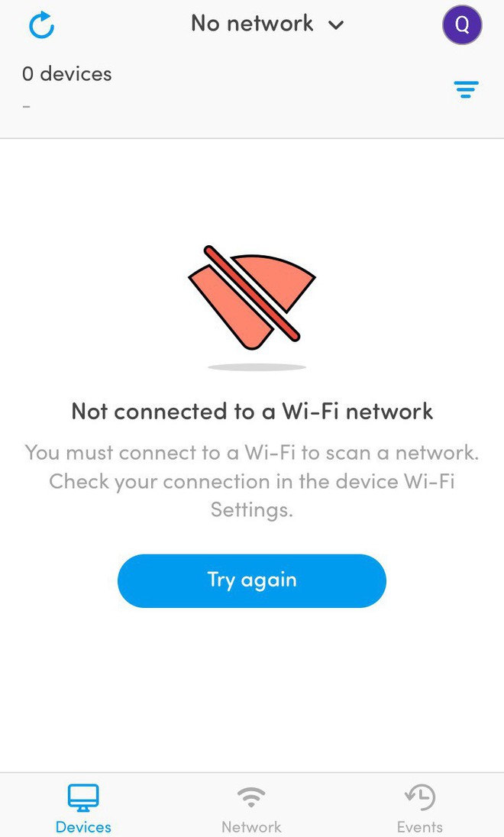Click the crossed-out Wi-Fi illustration

coord(251,298)
